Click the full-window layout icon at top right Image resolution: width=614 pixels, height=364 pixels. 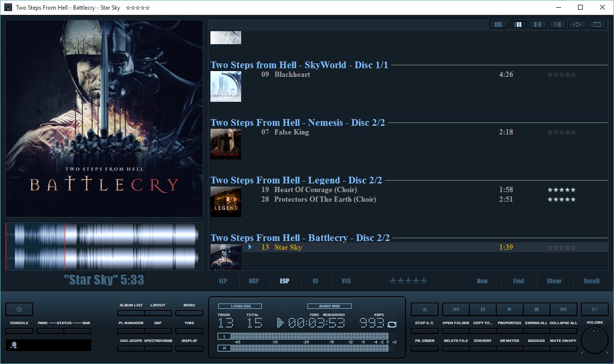tap(597, 24)
